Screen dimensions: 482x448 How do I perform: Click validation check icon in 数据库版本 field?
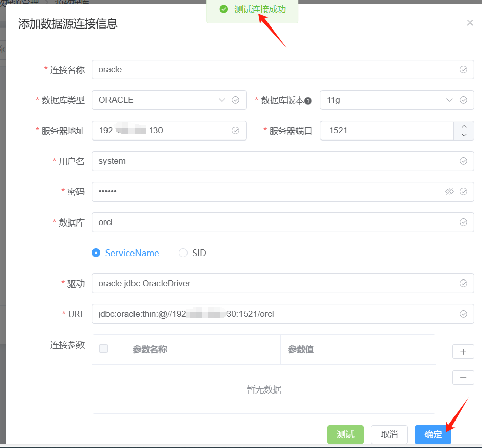[463, 100]
